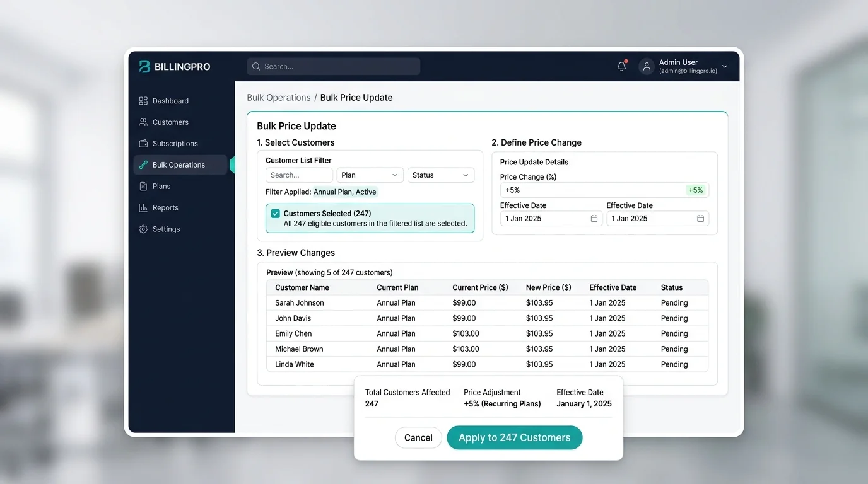Open the Bulk Operations breadcrumb link

click(279, 97)
